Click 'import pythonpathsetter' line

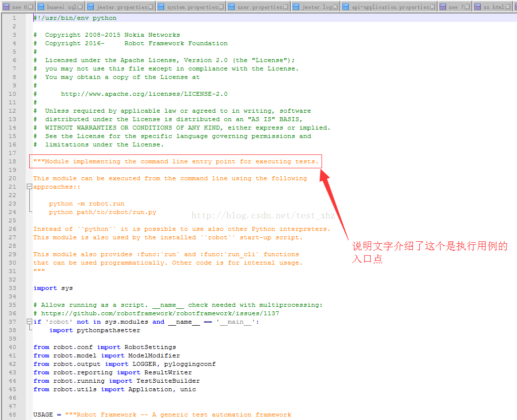[x=95, y=330]
